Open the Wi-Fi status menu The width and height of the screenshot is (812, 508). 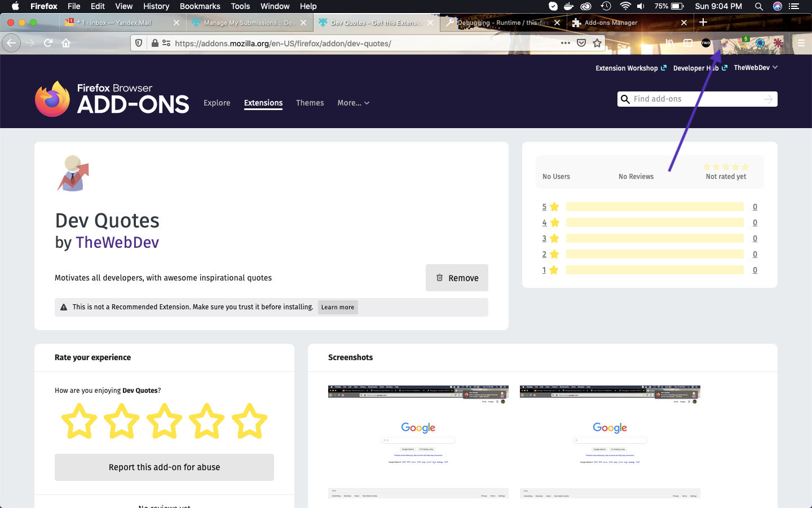[x=625, y=6]
